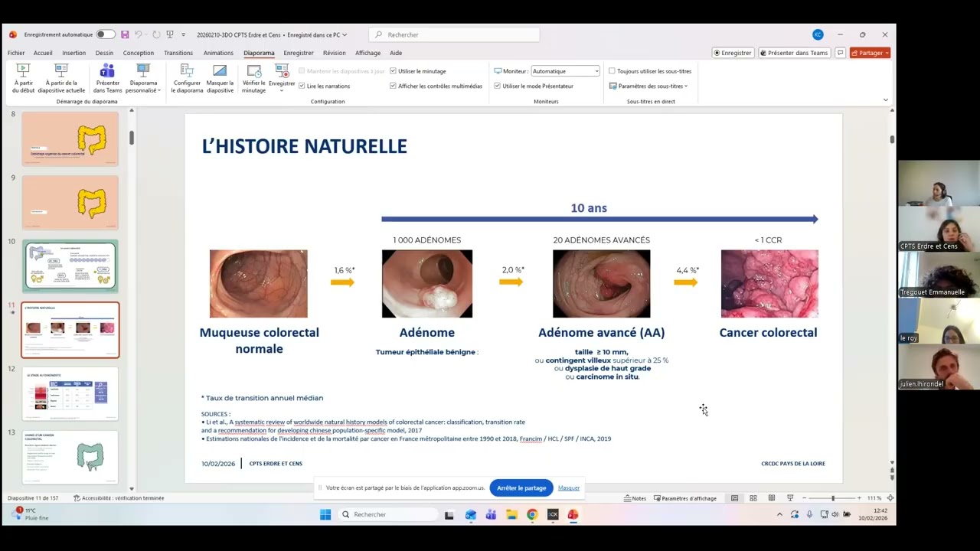Click the Enregistrer button near Partager
980x551 pixels.
click(x=733, y=53)
